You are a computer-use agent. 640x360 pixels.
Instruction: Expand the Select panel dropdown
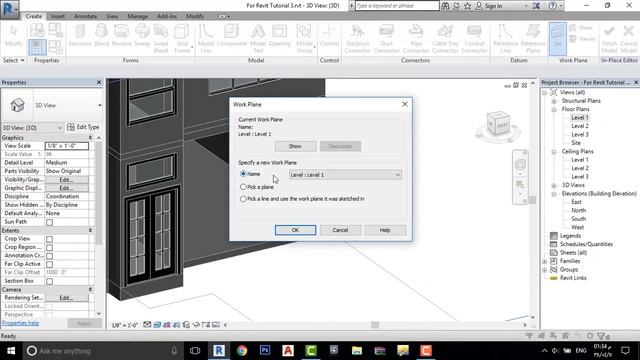13,60
